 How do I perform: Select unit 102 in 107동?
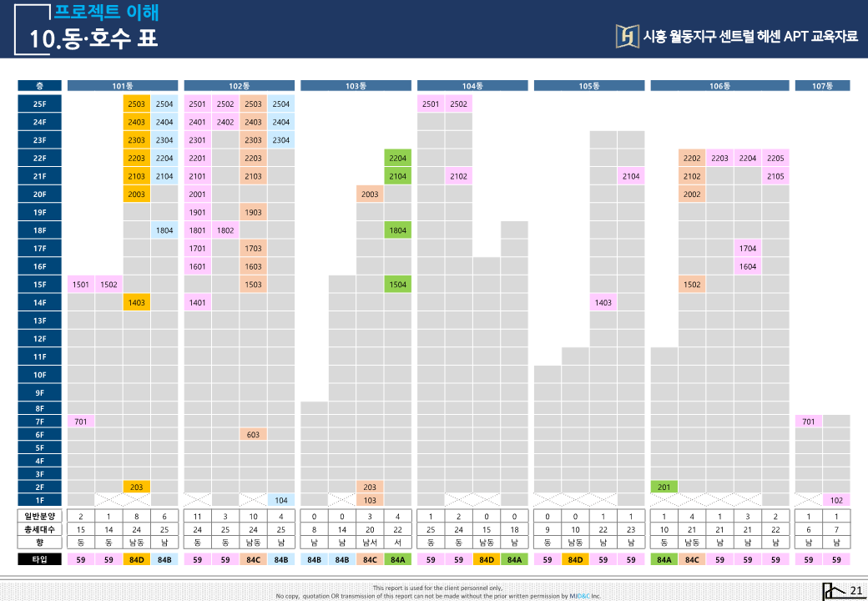pos(836,500)
